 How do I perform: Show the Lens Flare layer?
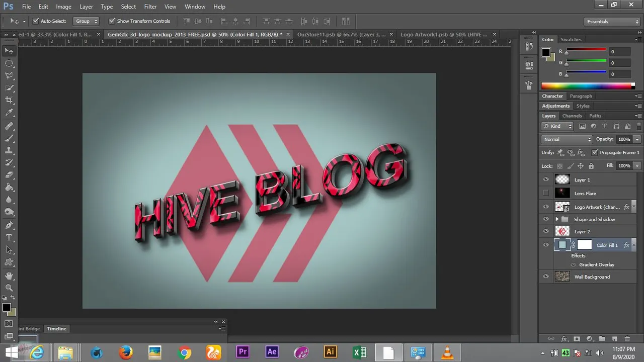pos(546,193)
